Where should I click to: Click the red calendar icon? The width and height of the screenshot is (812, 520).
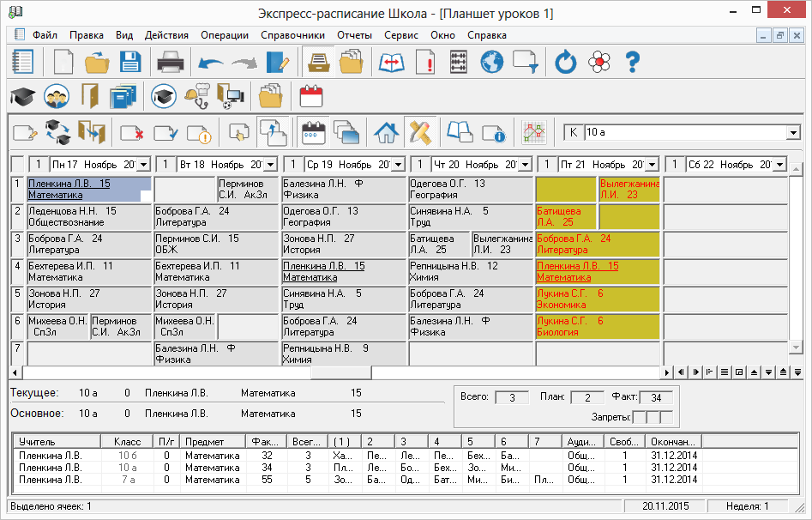point(310,95)
